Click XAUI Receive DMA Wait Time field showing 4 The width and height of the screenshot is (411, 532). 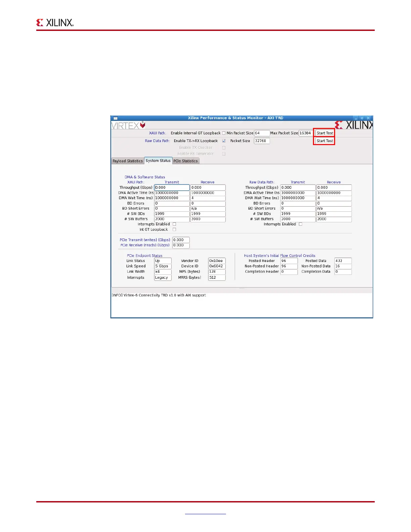click(x=208, y=198)
